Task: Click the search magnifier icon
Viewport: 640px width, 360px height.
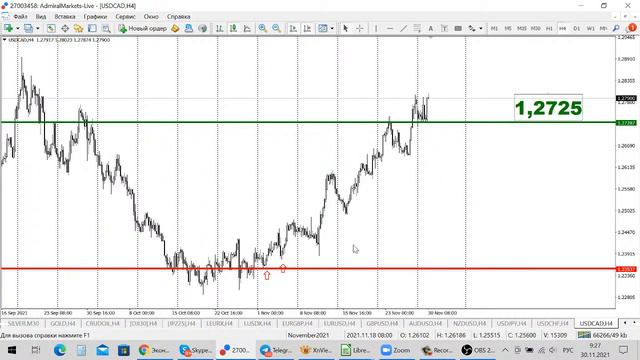Action: (616, 28)
